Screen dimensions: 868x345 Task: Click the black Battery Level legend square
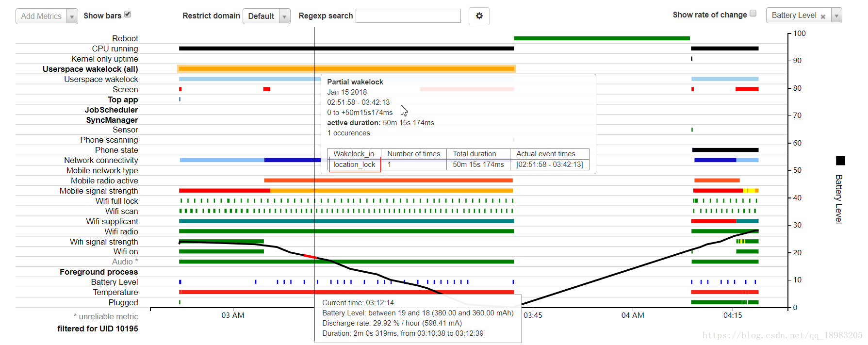pyautogui.click(x=841, y=161)
